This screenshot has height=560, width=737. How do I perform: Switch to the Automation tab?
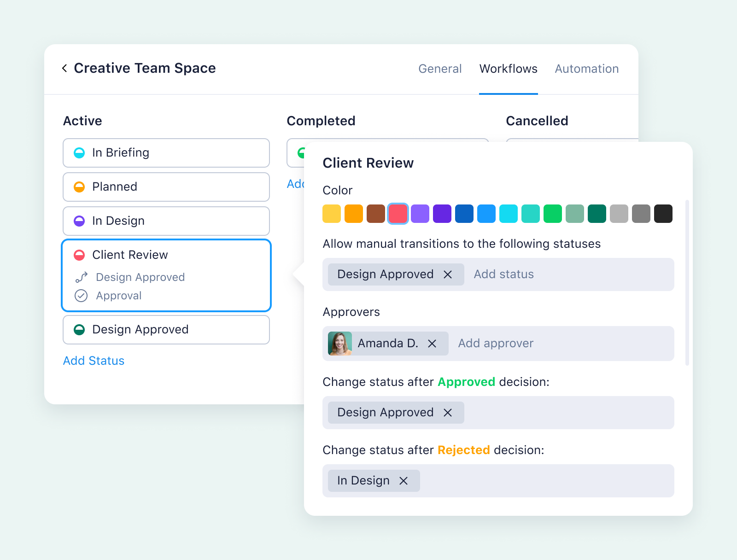coord(586,68)
